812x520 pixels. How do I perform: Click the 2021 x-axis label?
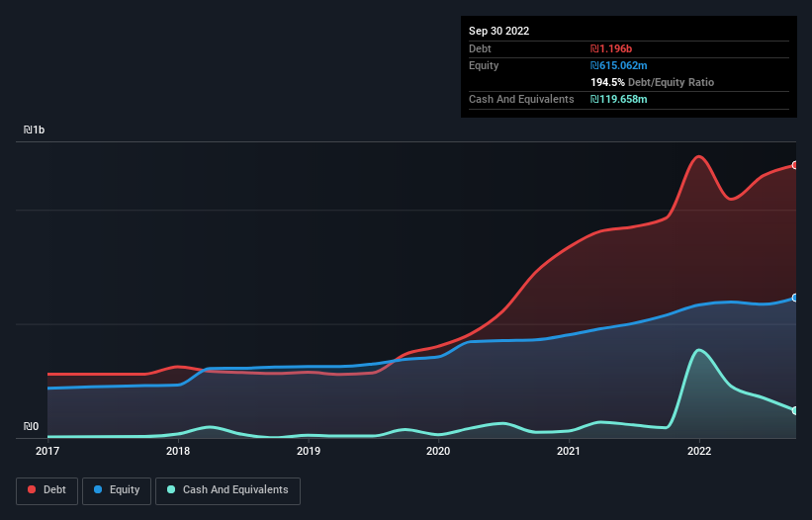click(569, 451)
